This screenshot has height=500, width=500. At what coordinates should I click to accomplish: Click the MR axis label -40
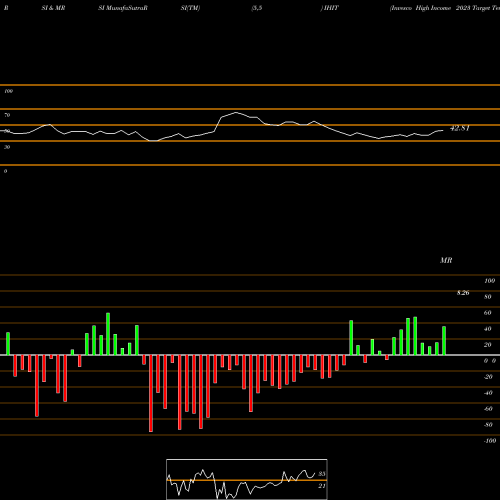coord(488,393)
